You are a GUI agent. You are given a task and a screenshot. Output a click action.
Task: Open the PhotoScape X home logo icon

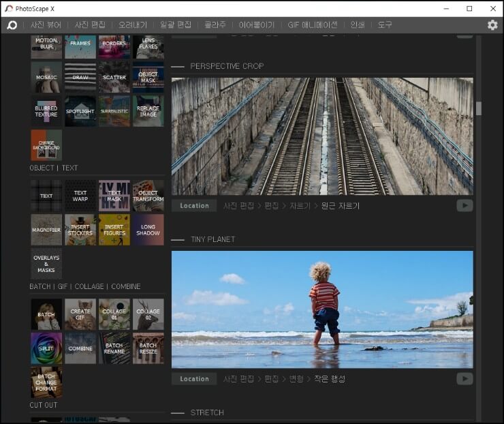12,25
